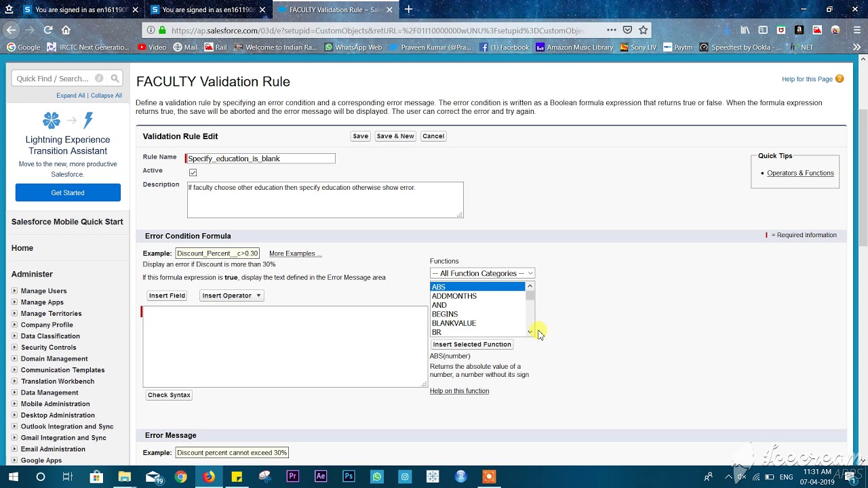This screenshot has width=868, height=488.
Task: Click the Description text area
Action: pyautogui.click(x=325, y=200)
